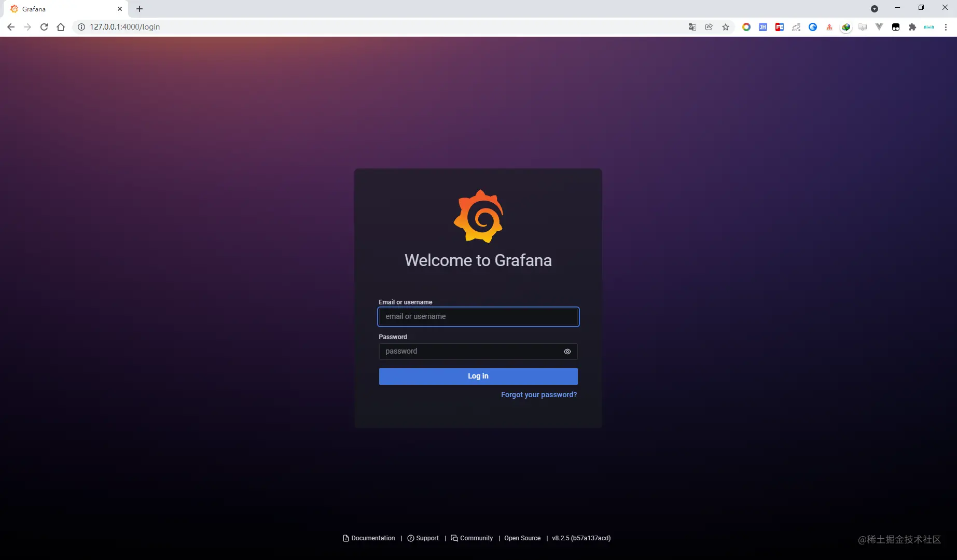Open the Documentation footer link

tap(369, 538)
